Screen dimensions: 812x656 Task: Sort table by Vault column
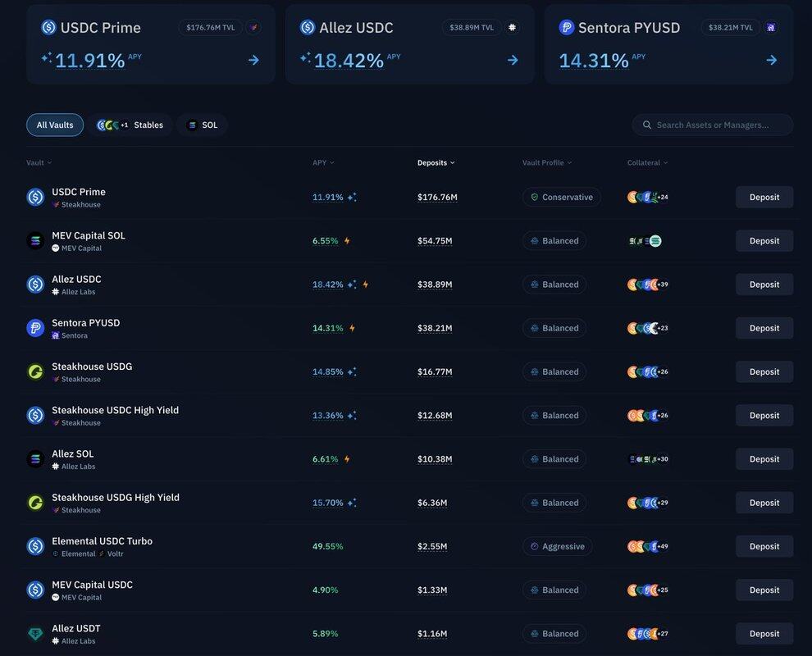click(39, 162)
